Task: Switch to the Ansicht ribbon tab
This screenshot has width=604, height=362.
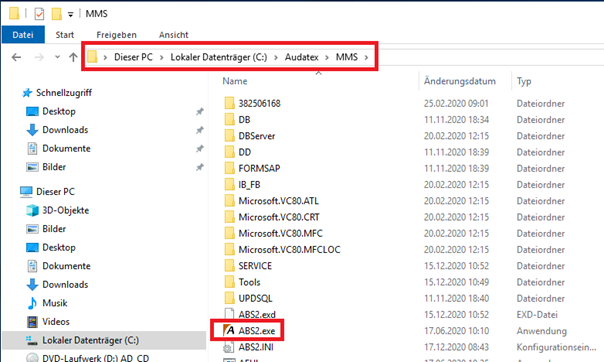Action: click(174, 35)
